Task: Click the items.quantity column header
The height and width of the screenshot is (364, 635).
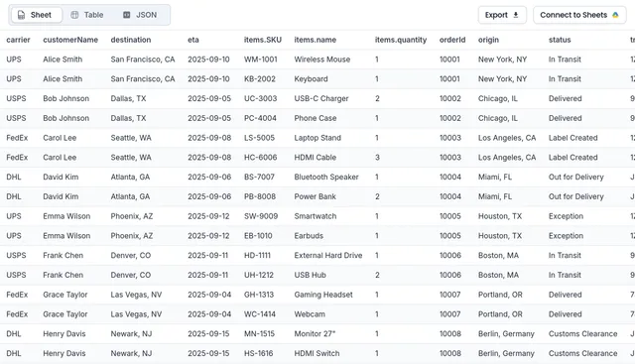Action: 401,40
